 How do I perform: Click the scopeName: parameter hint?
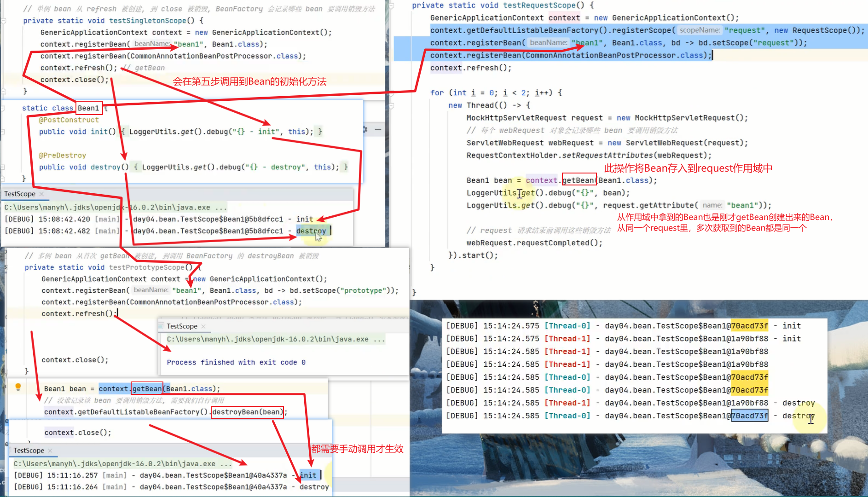[x=700, y=30]
